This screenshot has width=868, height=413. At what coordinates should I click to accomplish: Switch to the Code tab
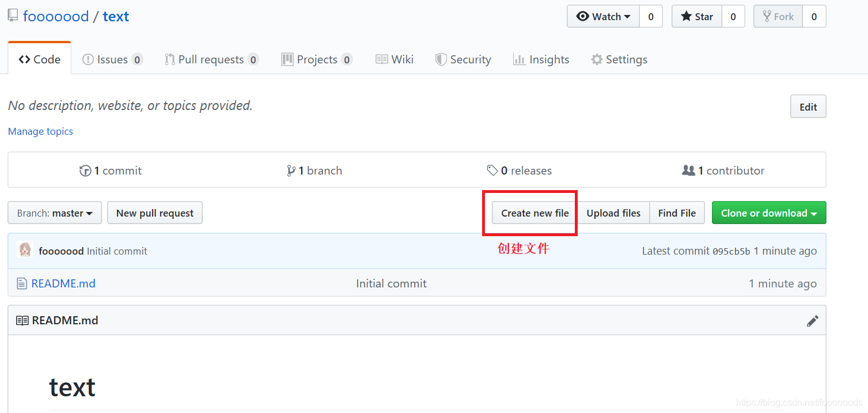pyautogui.click(x=40, y=59)
